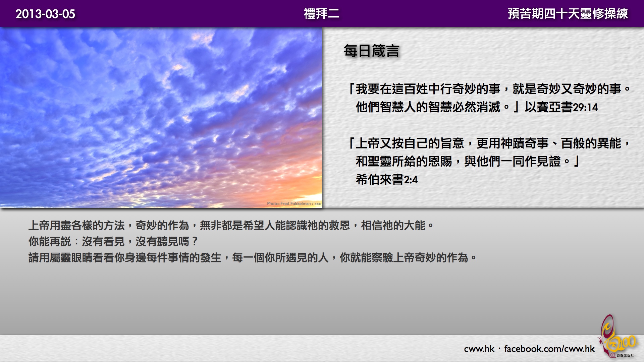
Task: Click the date 2013-03-05 in header
Action: pos(45,14)
